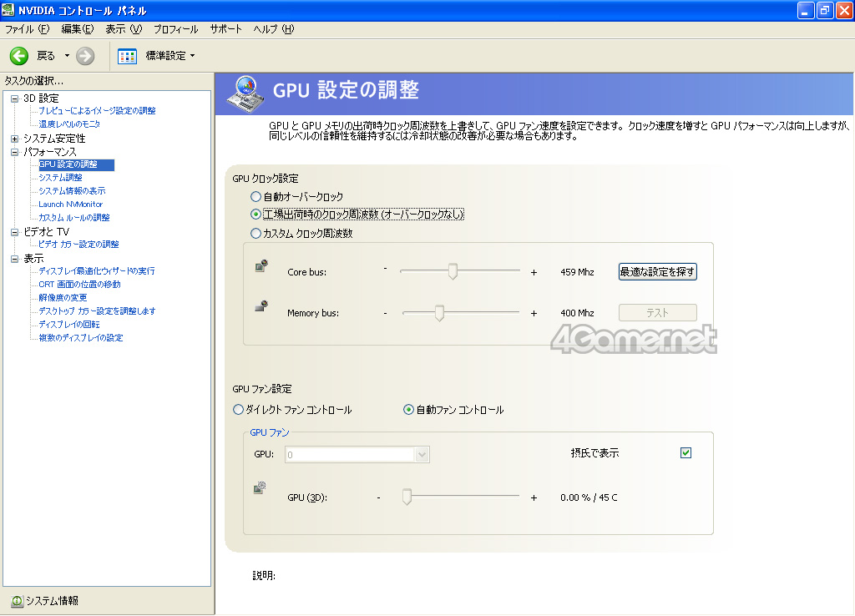Click the 最適な設定を探す button
The width and height of the screenshot is (855, 616).
click(x=658, y=271)
